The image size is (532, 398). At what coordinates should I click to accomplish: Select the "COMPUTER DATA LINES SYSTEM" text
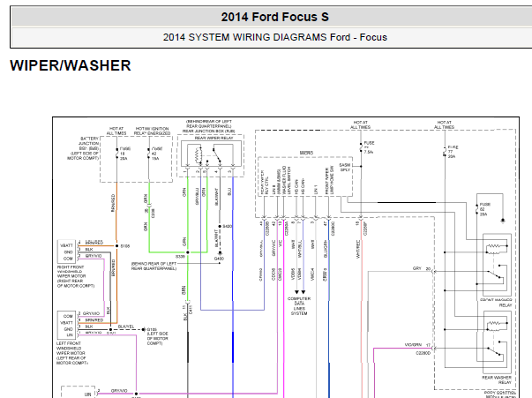(299, 306)
